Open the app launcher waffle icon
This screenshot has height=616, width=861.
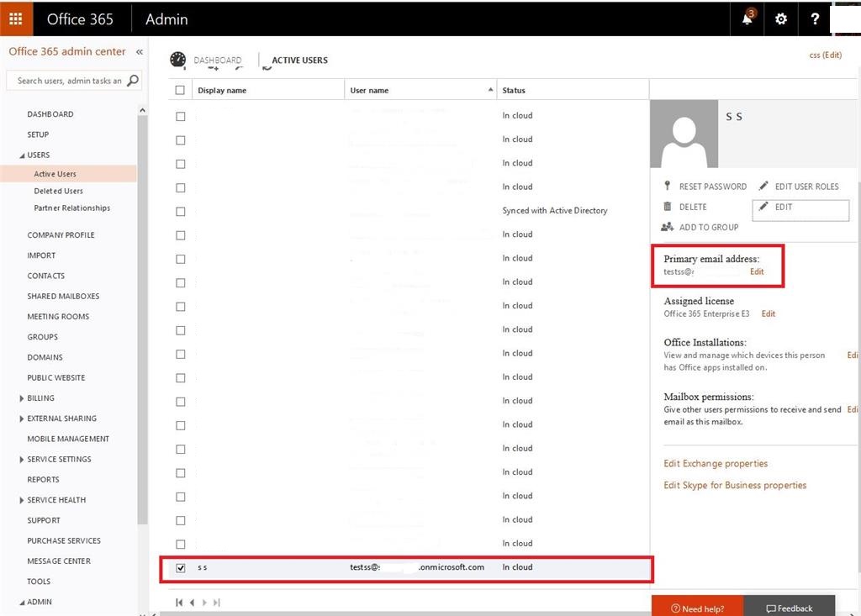tap(15, 18)
